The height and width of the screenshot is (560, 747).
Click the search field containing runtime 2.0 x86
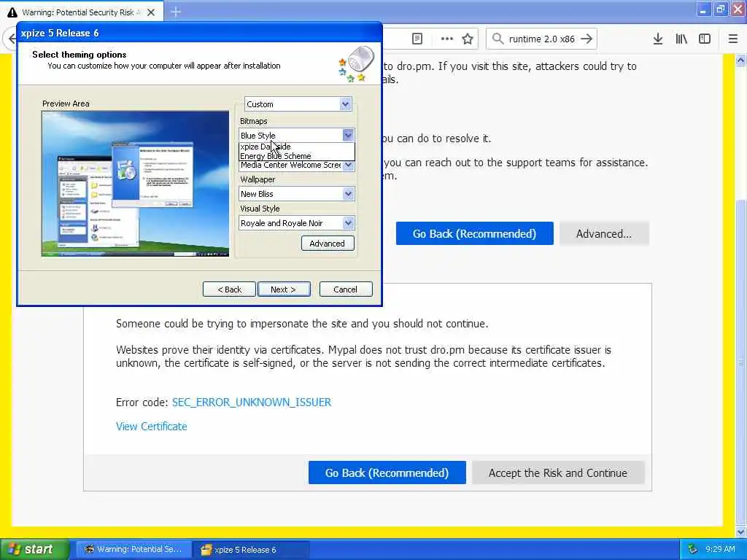(541, 39)
